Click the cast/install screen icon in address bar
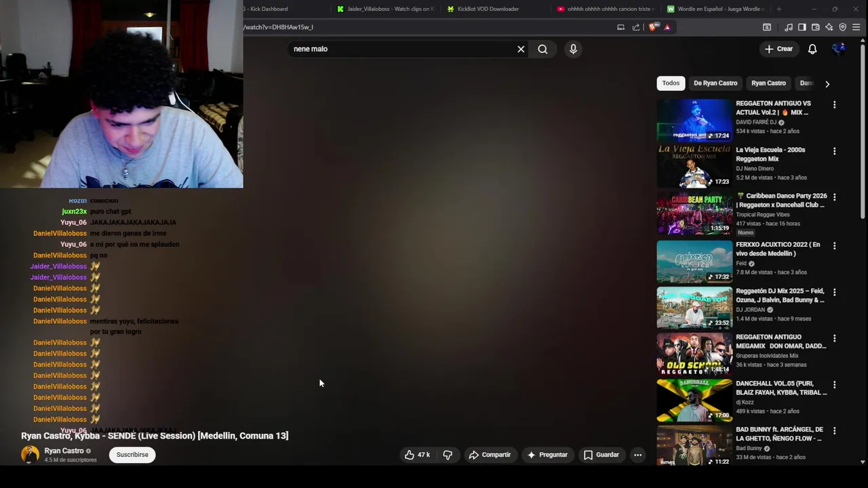868x488 pixels. click(620, 27)
